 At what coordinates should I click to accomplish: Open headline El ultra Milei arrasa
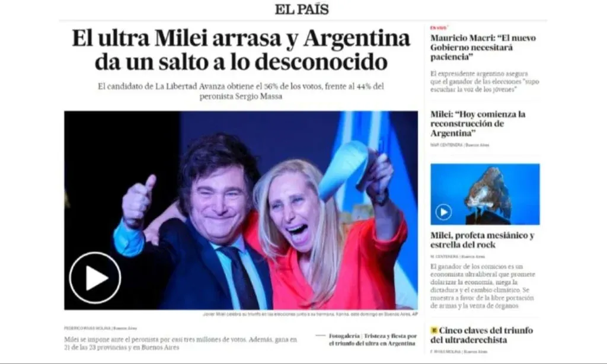tap(241, 50)
